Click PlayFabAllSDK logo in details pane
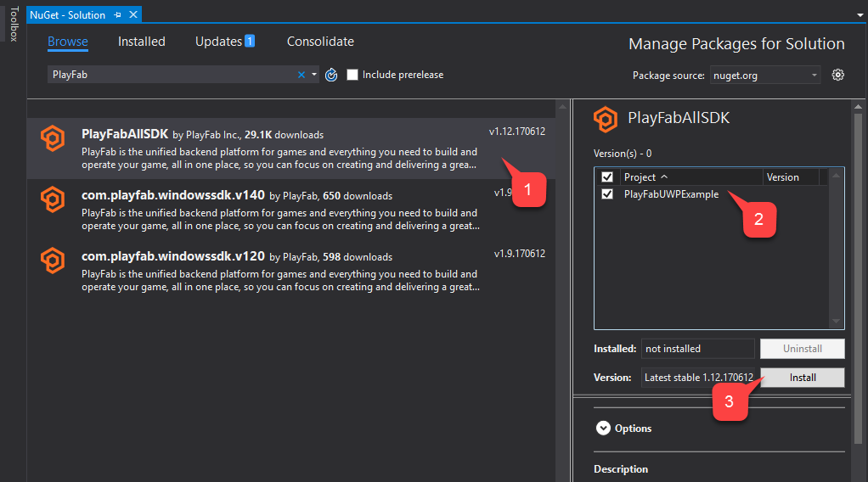This screenshot has height=482, width=868. tap(605, 119)
